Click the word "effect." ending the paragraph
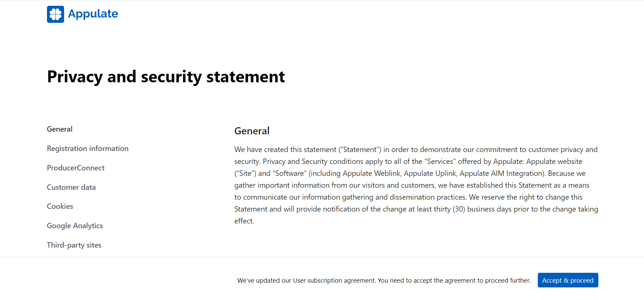The image size is (644, 300). 244,221
